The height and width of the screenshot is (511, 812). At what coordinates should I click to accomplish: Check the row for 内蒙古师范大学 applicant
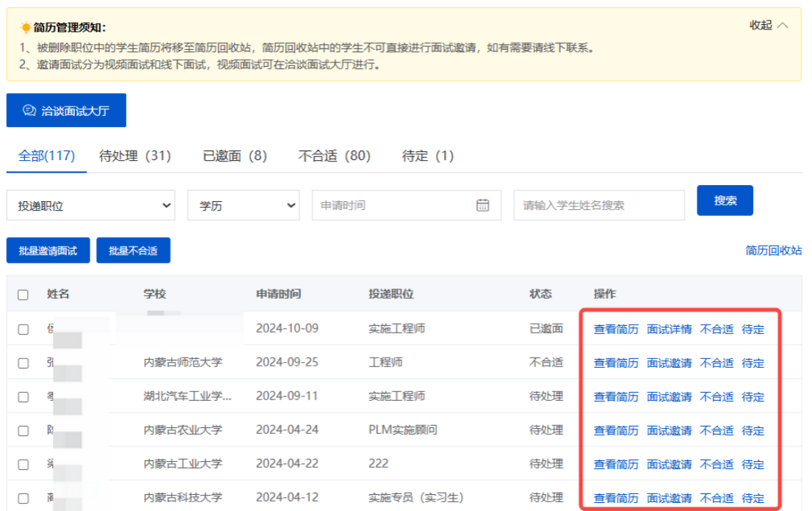pyautogui.click(x=23, y=363)
